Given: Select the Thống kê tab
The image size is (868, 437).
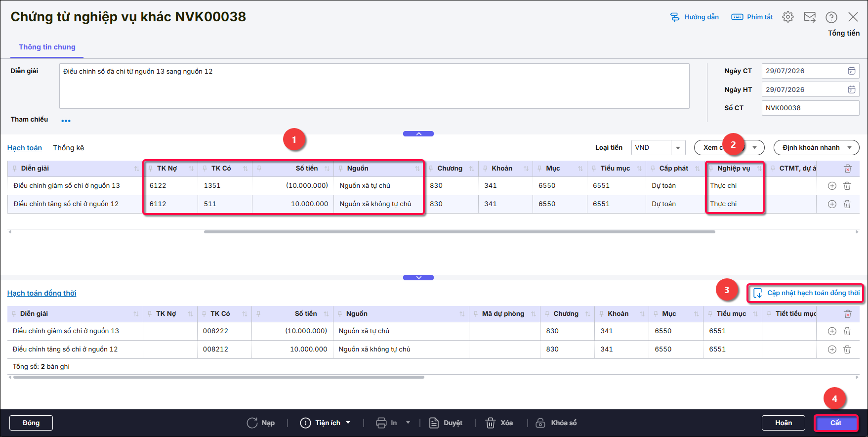Looking at the screenshot, I should pos(69,148).
